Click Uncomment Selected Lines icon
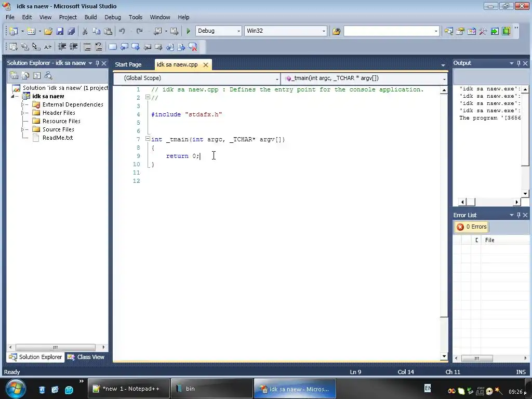 99,47
